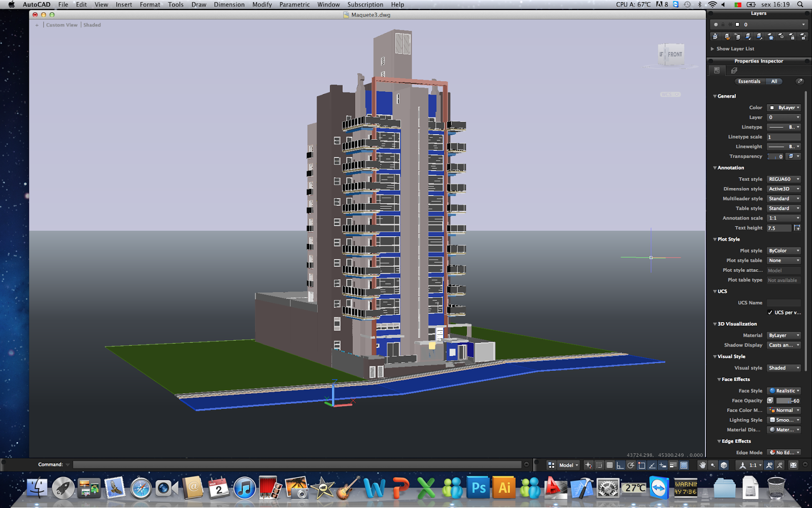Screen dimensions: 812x508
Task: Collapse the General section
Action: point(715,96)
